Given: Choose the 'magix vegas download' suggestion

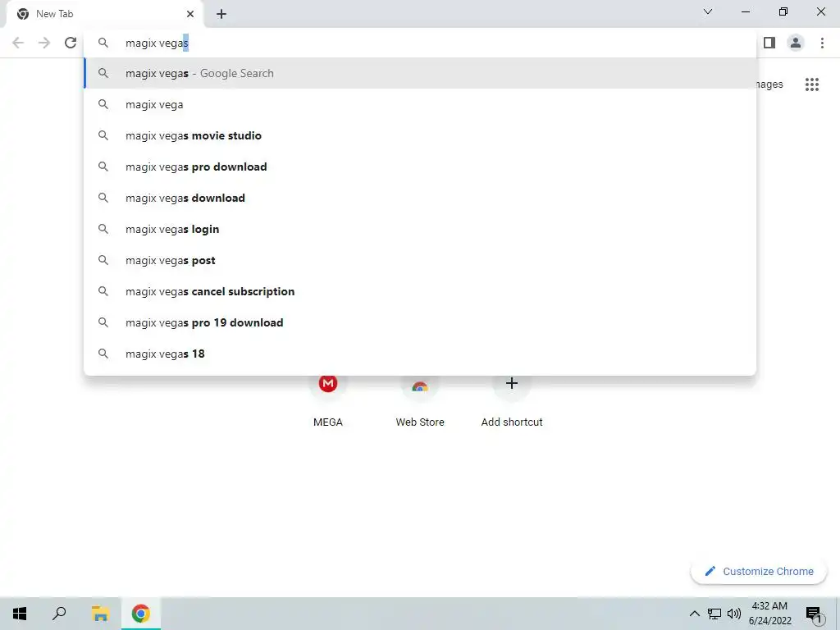Looking at the screenshot, I should click(420, 198).
